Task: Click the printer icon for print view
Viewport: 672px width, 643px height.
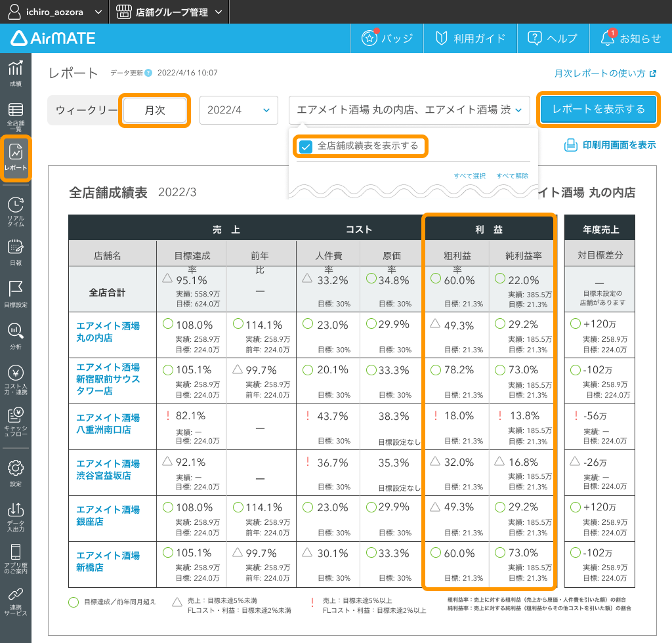Action: click(570, 145)
